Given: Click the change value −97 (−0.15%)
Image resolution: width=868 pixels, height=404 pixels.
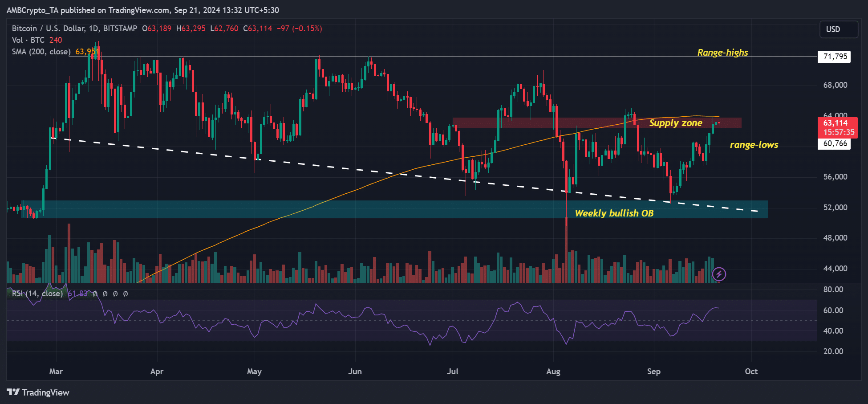Looking at the screenshot, I should tap(299, 29).
